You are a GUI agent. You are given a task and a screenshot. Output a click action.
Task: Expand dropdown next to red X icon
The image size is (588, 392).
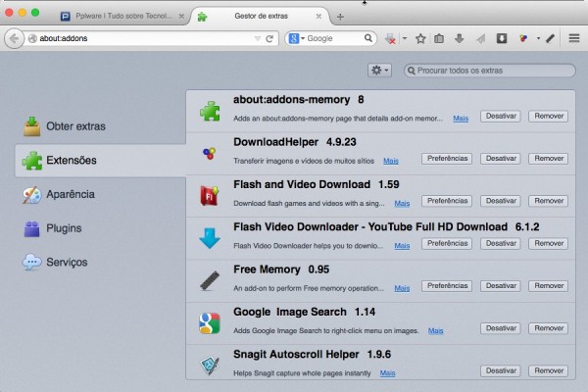pos(405,38)
